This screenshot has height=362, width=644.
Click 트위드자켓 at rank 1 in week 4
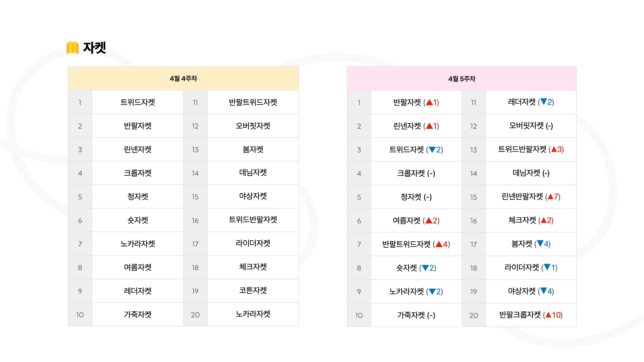138,102
